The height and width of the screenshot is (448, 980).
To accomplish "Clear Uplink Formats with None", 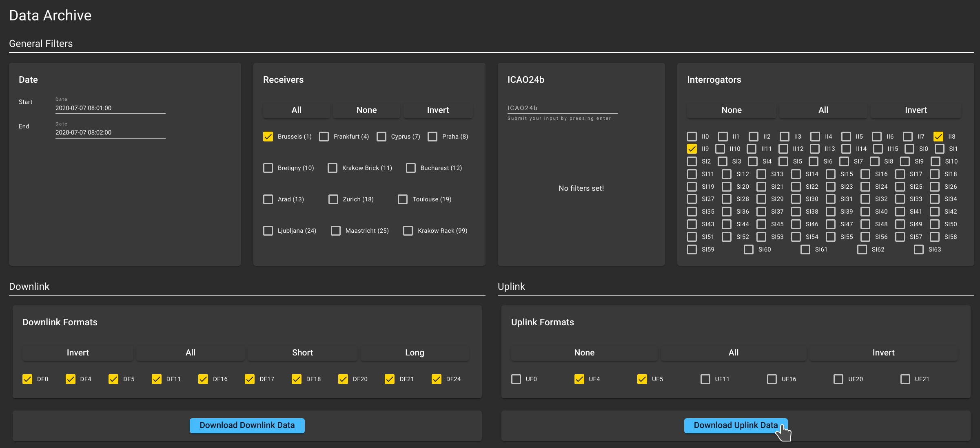I will (584, 353).
